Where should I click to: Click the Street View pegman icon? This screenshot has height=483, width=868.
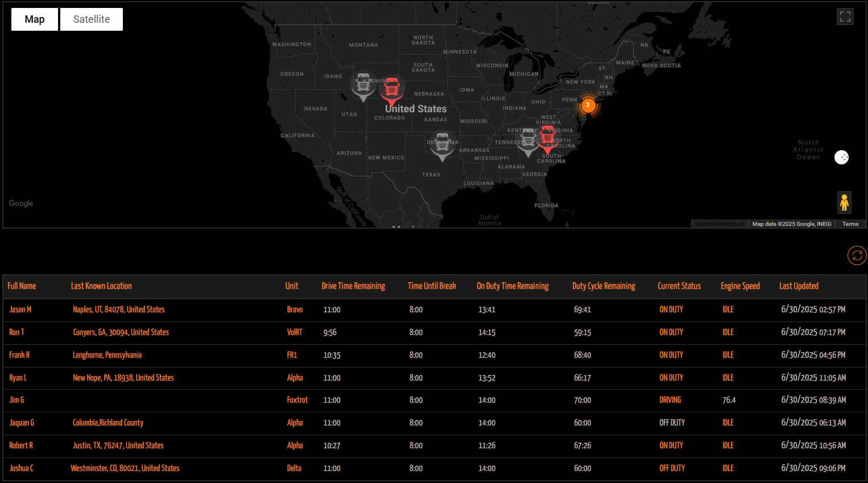tap(844, 202)
